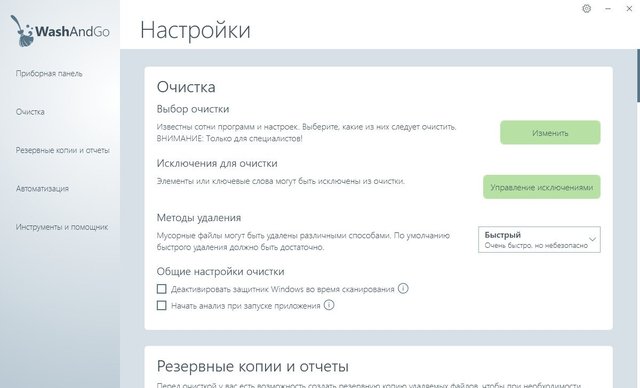Open 'Приборная панель' in sidebar
Viewport: 640px width, 388px height.
pos(49,73)
